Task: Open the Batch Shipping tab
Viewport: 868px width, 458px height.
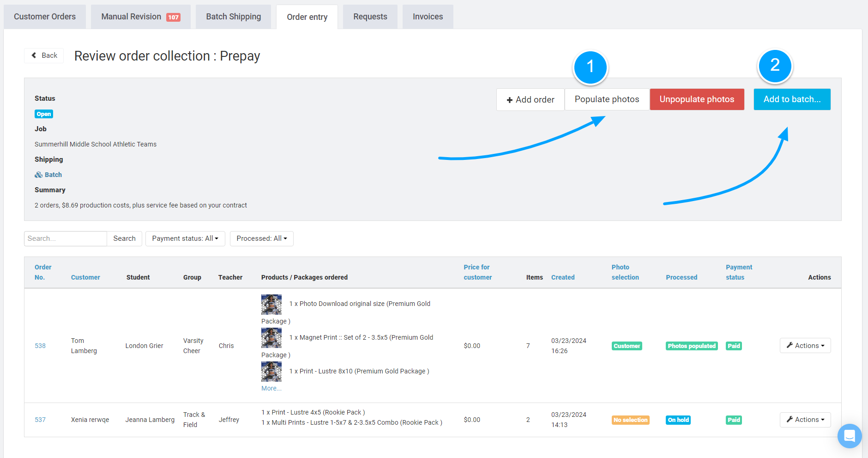Action: pyautogui.click(x=233, y=17)
